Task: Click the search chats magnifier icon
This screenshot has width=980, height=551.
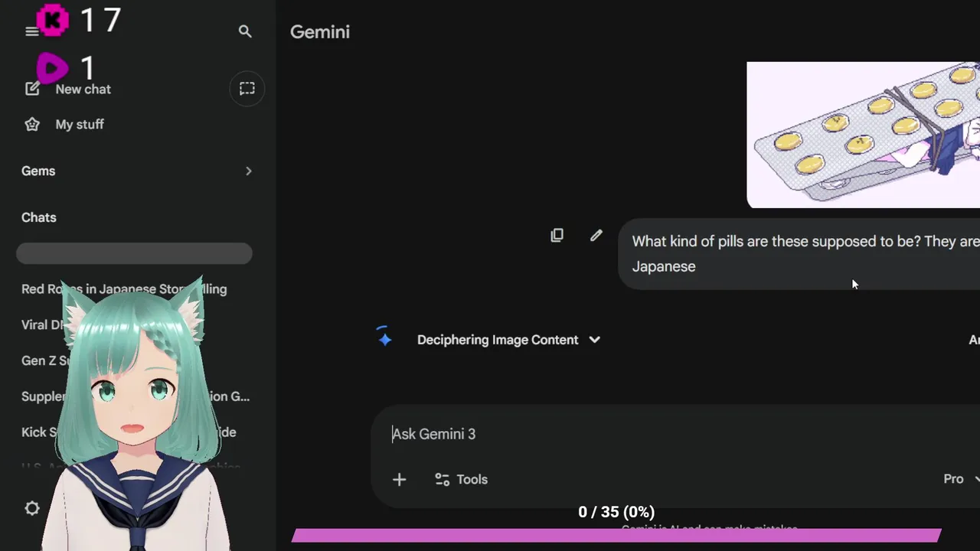Action: 245,31
